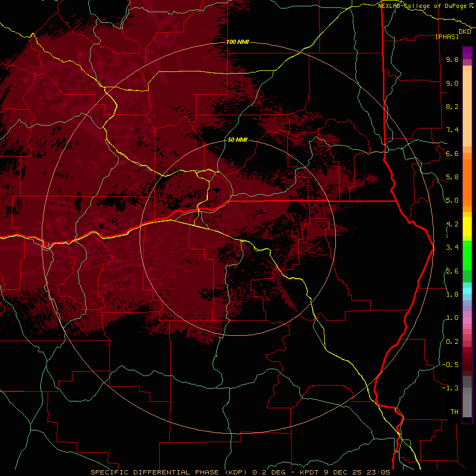The image size is (476, 476).
Task: Click the 0.2 DEG elevation in caption
Action: pyautogui.click(x=269, y=472)
